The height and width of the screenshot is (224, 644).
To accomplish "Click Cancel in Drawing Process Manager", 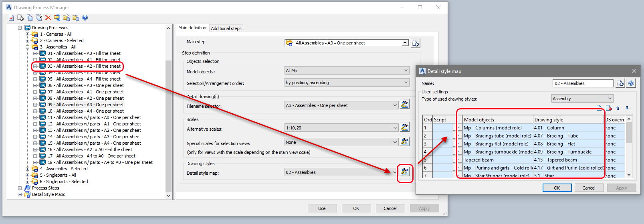I will (x=390, y=208).
